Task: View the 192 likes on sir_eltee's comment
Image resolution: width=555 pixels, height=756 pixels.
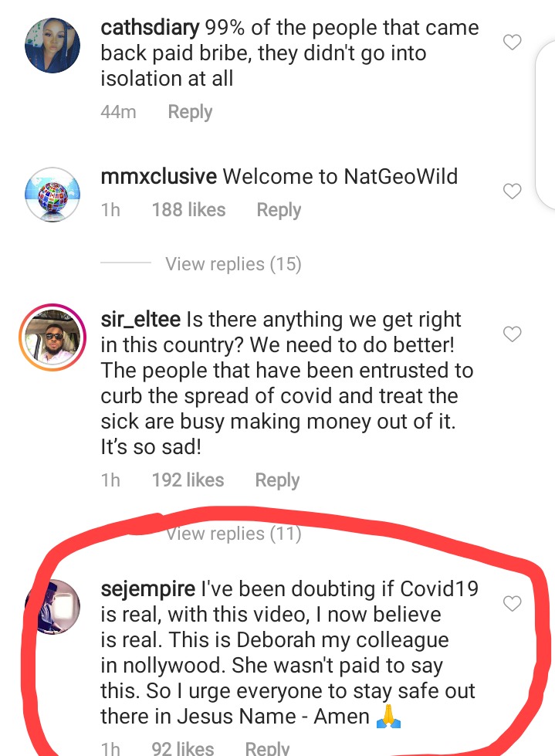Action: point(188,480)
